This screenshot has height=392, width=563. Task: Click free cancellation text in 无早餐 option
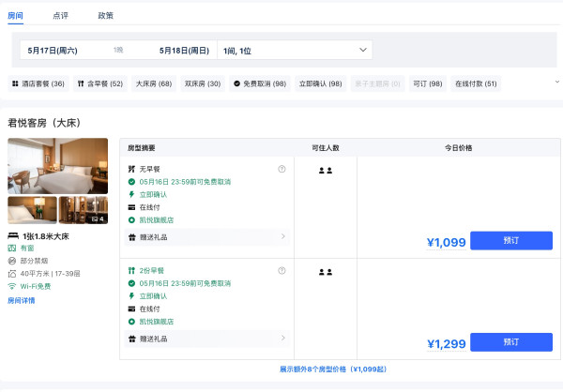[185, 182]
